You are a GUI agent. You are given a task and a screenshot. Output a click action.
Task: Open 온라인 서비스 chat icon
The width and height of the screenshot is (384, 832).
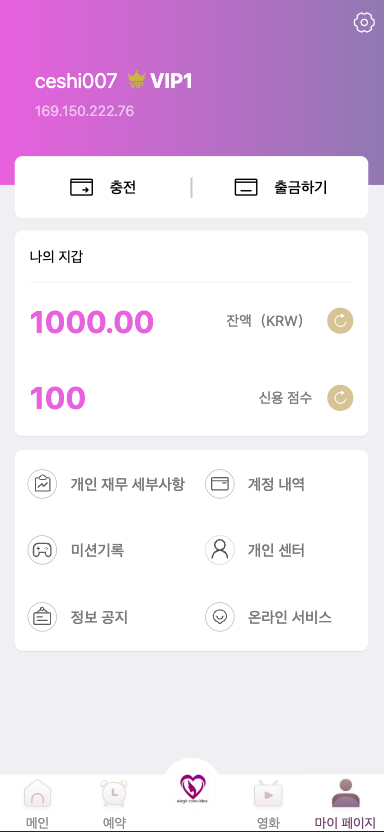(x=220, y=617)
